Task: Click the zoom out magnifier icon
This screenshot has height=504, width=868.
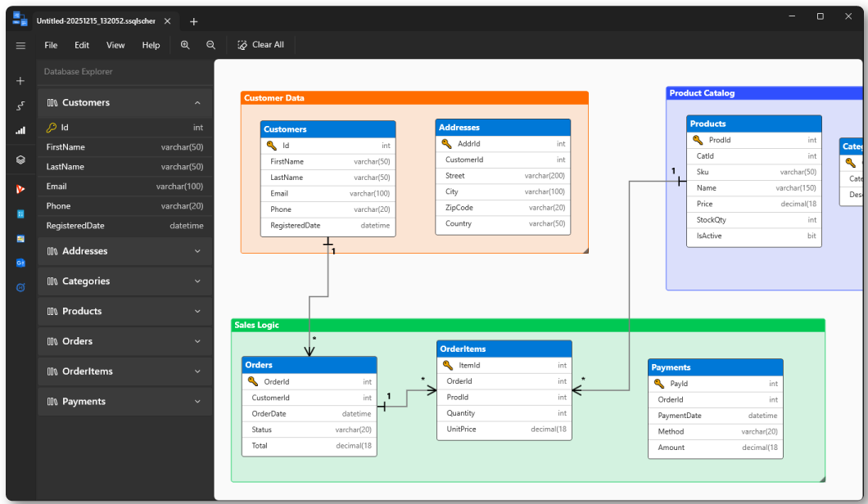Action: tap(210, 45)
